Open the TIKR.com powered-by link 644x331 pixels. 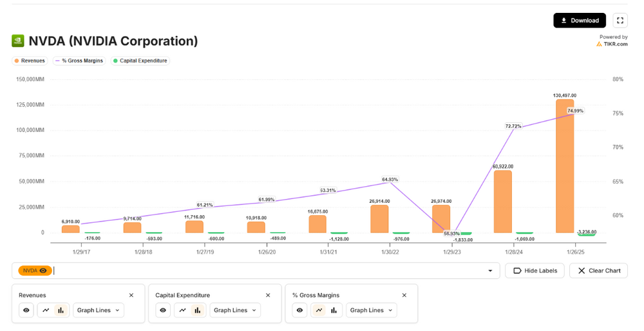(x=612, y=44)
